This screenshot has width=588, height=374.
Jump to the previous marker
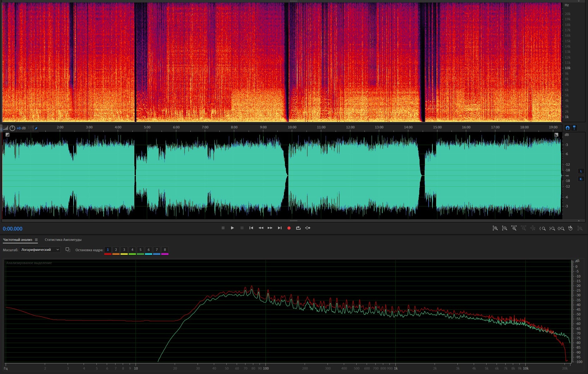tap(251, 228)
